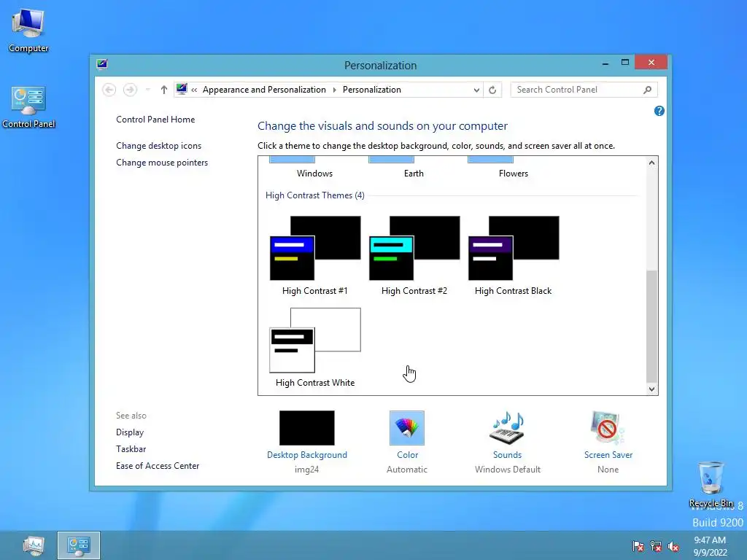Click Appearance and Personalization breadcrumb

click(264, 90)
